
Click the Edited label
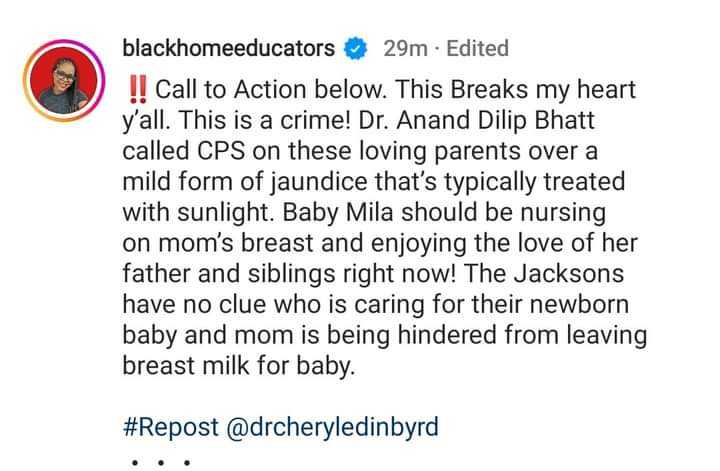click(x=476, y=48)
